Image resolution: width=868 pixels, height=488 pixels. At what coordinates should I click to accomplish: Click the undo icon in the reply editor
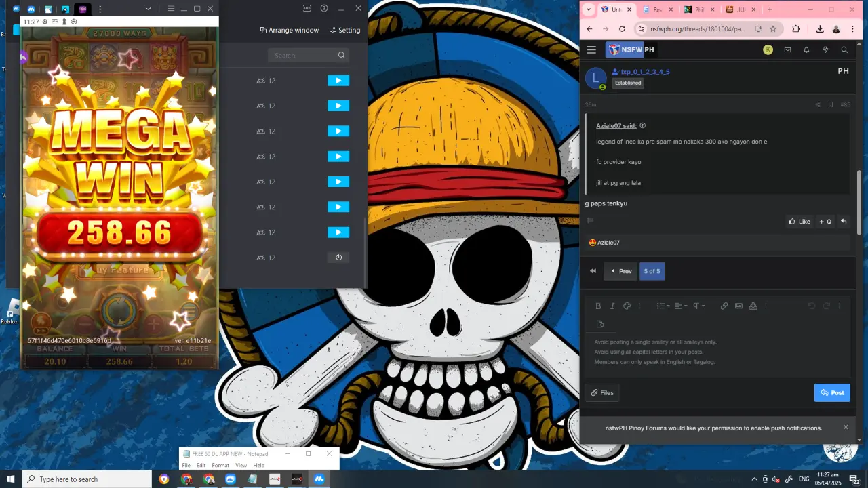(812, 306)
